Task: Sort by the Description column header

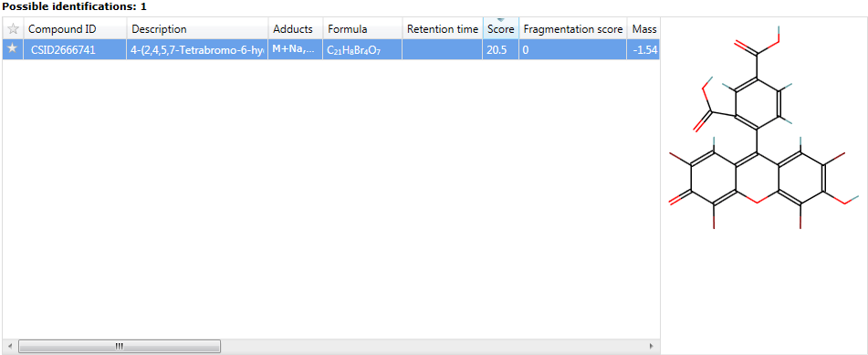Action: (x=197, y=29)
